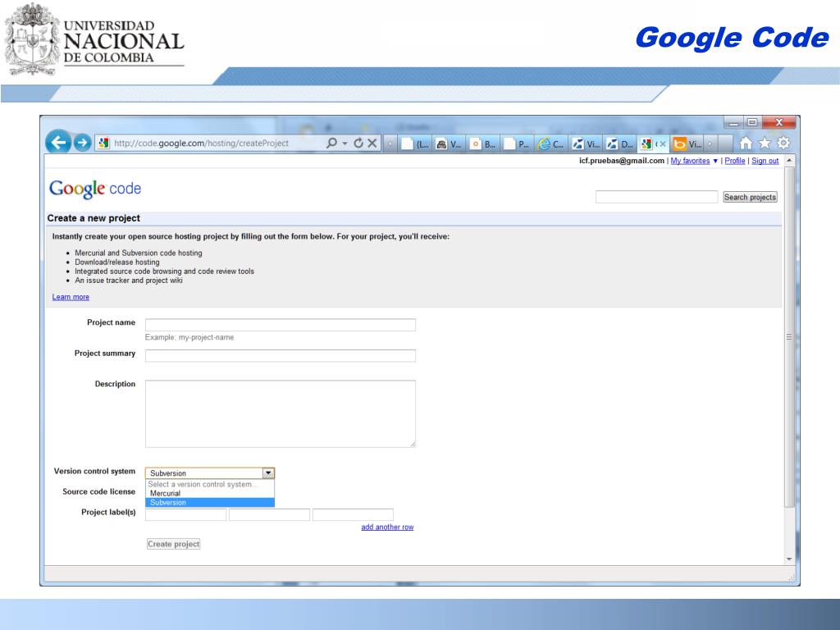Go back with the browser back arrow

tap(58, 143)
